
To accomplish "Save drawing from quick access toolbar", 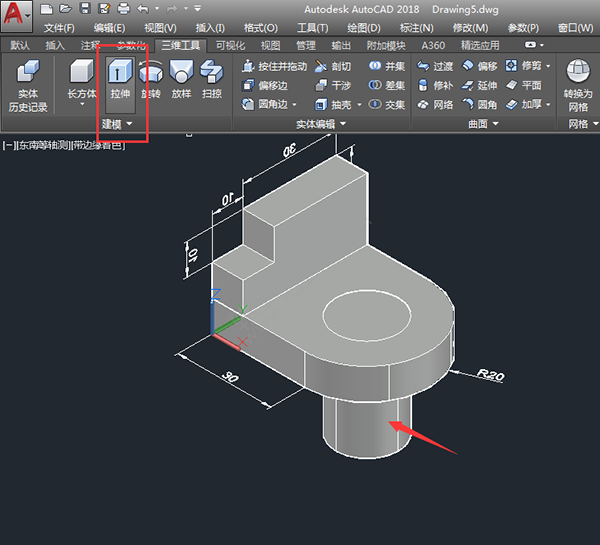I will (x=84, y=8).
